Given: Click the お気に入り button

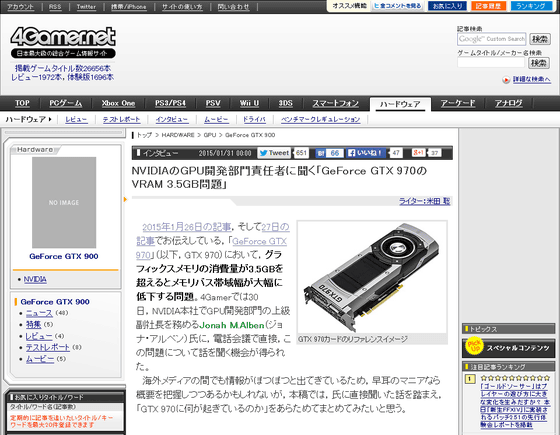Looking at the screenshot, I should click(x=448, y=6).
